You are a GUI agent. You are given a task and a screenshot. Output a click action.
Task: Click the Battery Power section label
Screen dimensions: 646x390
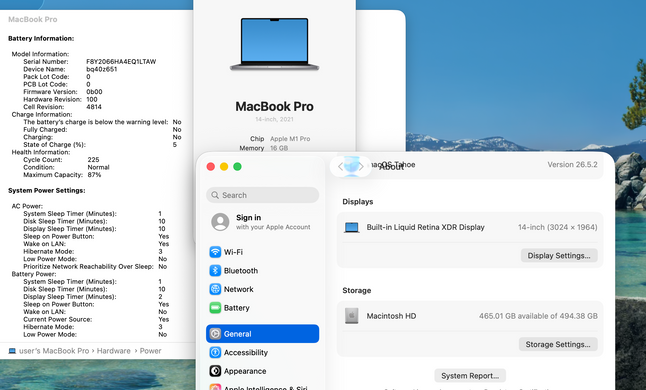(34, 274)
